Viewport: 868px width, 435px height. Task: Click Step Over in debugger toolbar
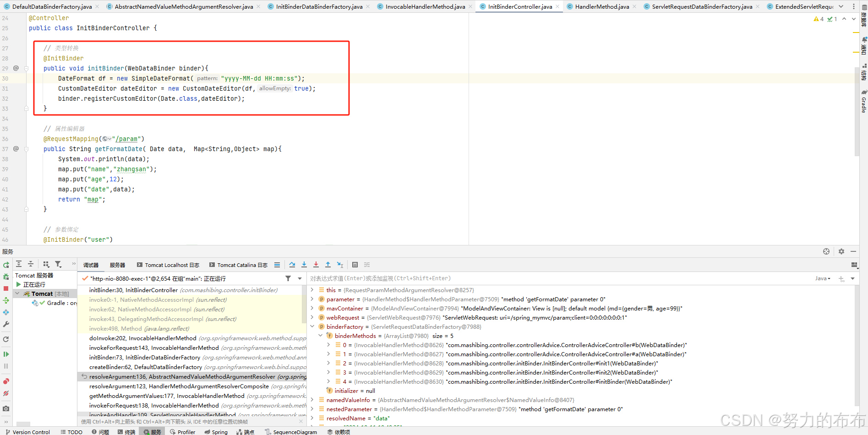(292, 265)
